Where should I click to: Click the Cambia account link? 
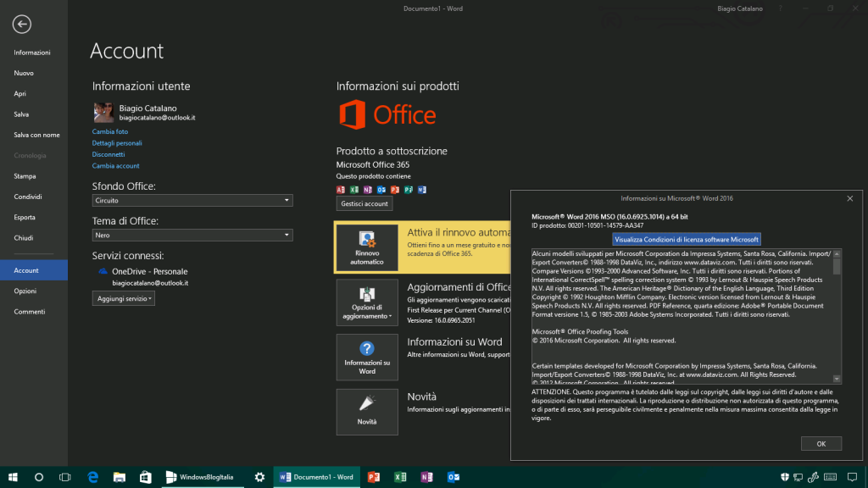click(x=115, y=166)
